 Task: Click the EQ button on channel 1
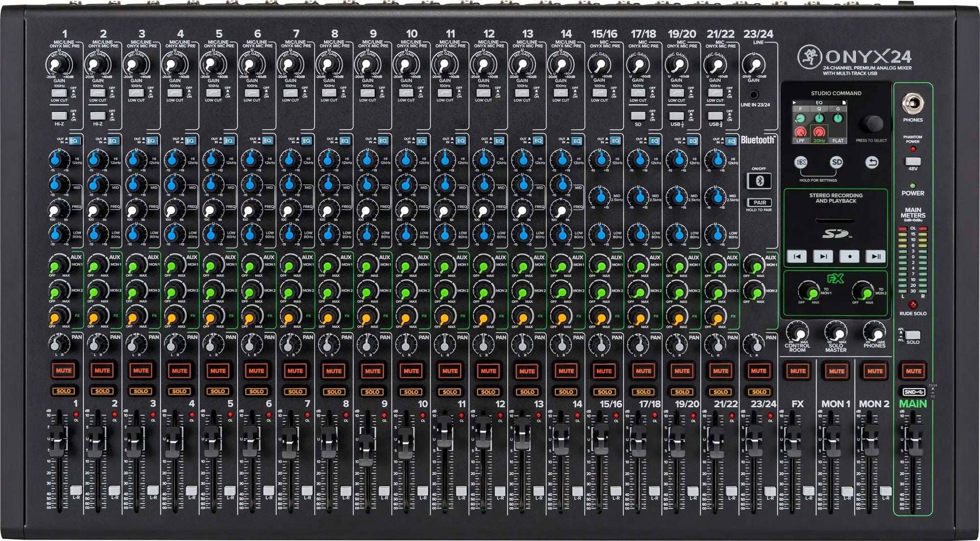pos(74,141)
